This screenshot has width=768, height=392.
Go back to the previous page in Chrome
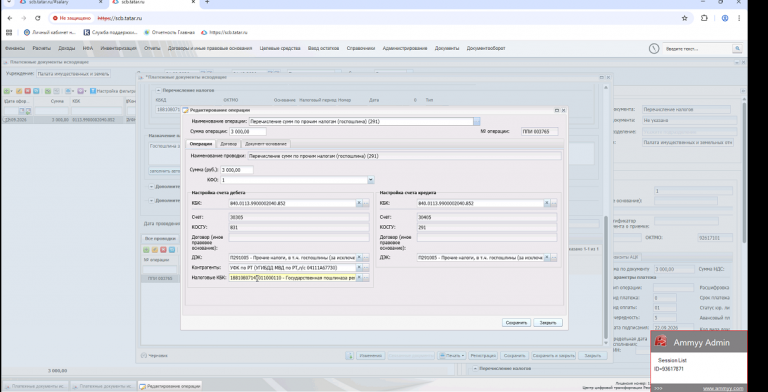click(x=10, y=18)
